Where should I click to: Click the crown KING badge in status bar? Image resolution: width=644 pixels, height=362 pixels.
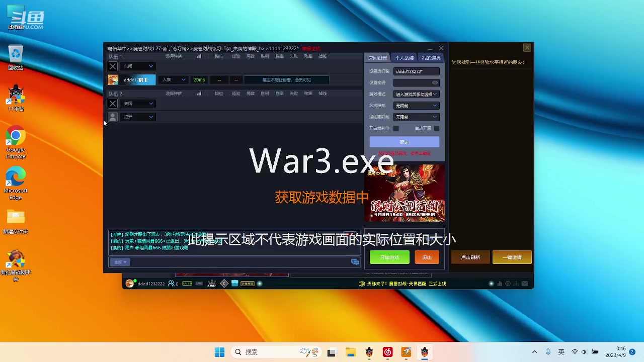[212, 284]
